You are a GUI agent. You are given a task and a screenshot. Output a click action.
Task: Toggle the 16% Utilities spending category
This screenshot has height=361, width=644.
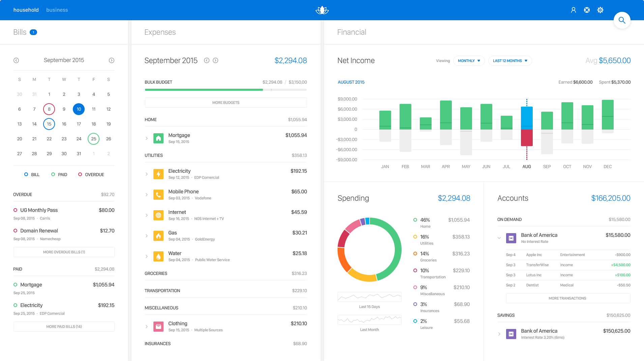441,240
